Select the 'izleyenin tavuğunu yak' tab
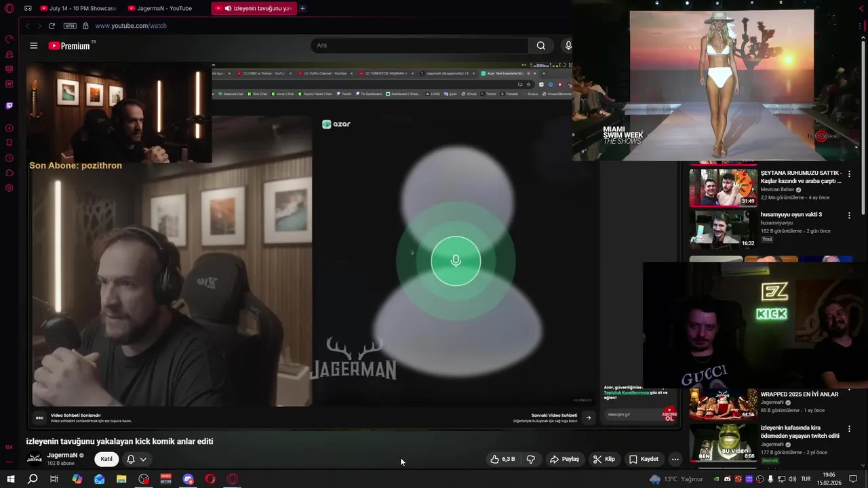Screen dimensions: 868x488 (254, 8)
